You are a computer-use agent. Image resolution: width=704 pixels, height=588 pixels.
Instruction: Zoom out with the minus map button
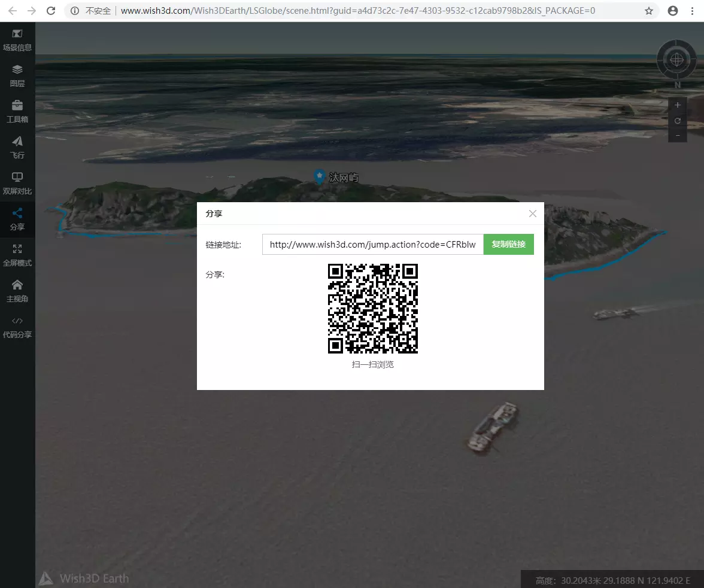[678, 135]
